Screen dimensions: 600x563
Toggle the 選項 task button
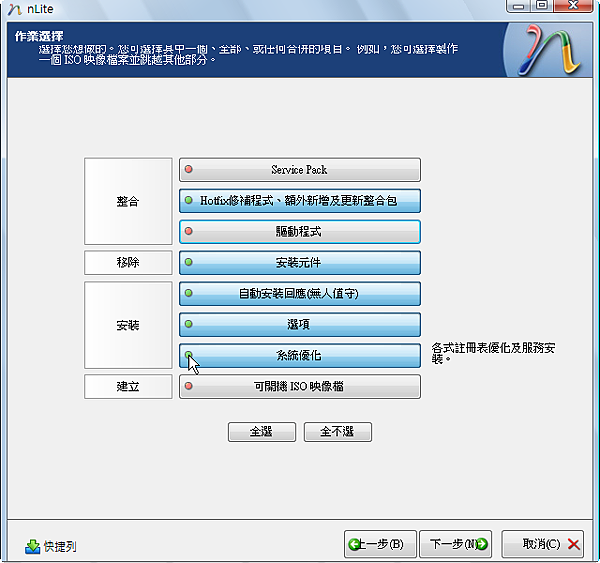(300, 325)
